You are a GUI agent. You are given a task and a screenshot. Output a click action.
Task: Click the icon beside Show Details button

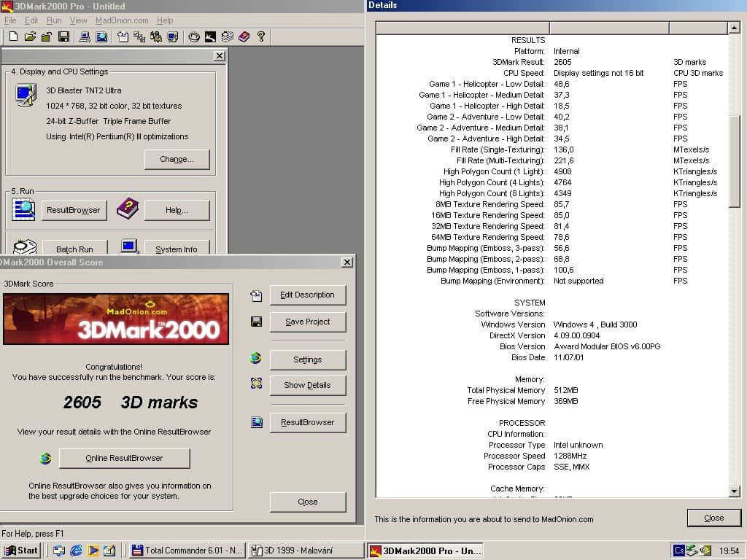click(256, 383)
